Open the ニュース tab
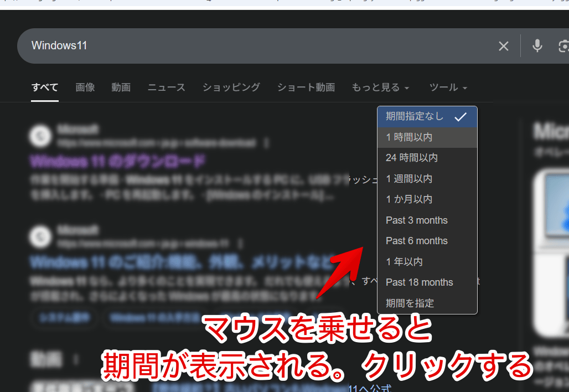The image size is (569, 392). pyautogui.click(x=166, y=87)
